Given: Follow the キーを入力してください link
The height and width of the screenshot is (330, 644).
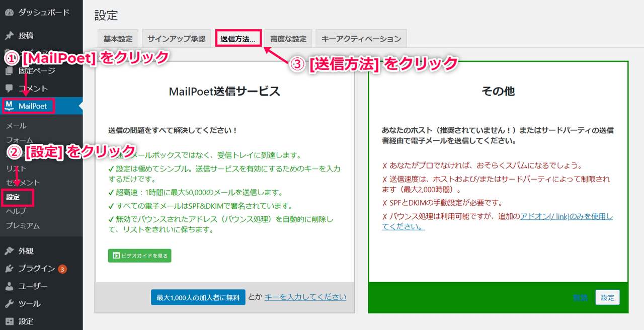Looking at the screenshot, I should pyautogui.click(x=305, y=297).
